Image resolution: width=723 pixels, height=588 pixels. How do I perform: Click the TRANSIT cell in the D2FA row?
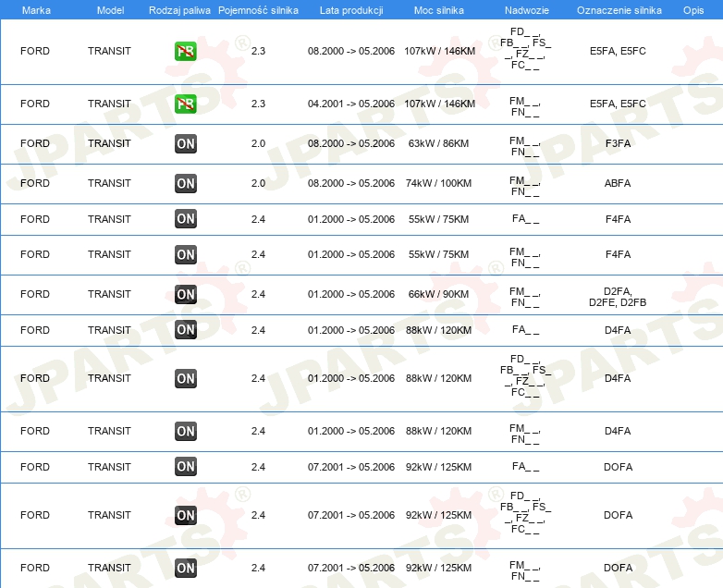click(109, 294)
